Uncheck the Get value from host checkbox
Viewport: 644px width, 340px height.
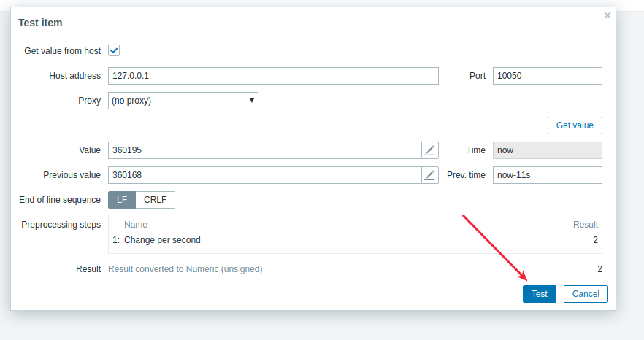[x=114, y=50]
